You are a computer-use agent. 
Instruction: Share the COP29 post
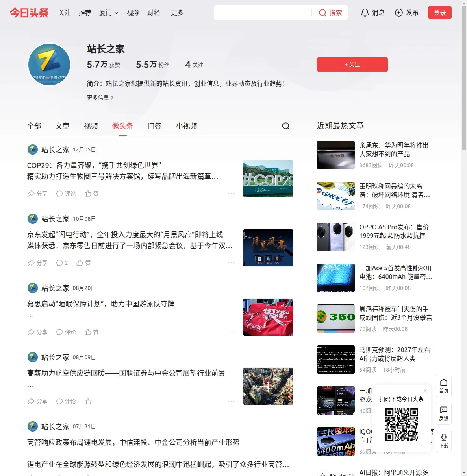tap(37, 194)
